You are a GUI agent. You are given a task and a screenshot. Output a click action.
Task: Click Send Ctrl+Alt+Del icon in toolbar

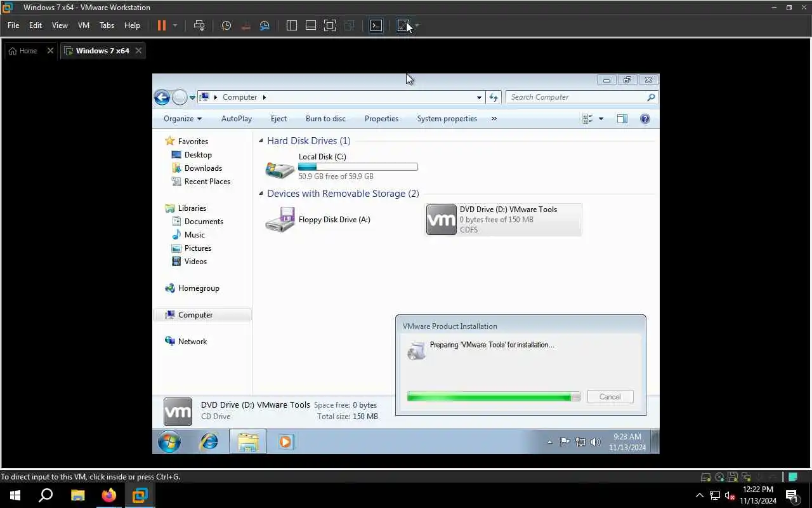pyautogui.click(x=199, y=25)
